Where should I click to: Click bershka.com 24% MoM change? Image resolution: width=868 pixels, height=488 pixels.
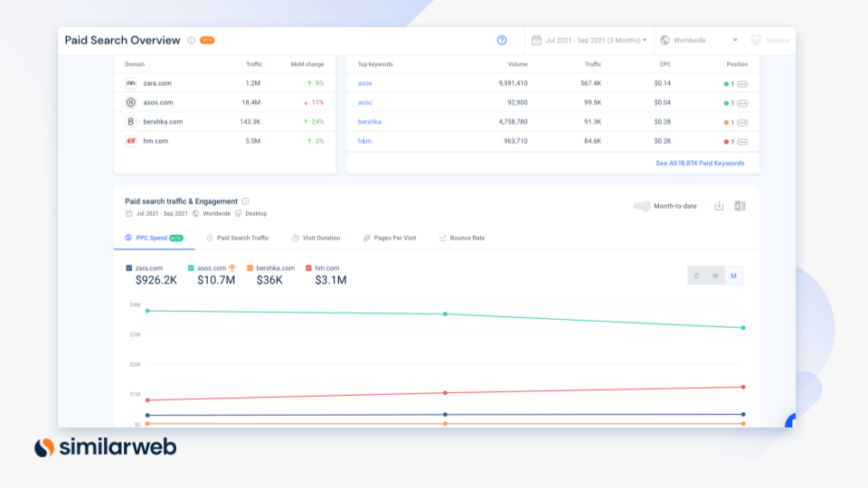coord(314,122)
